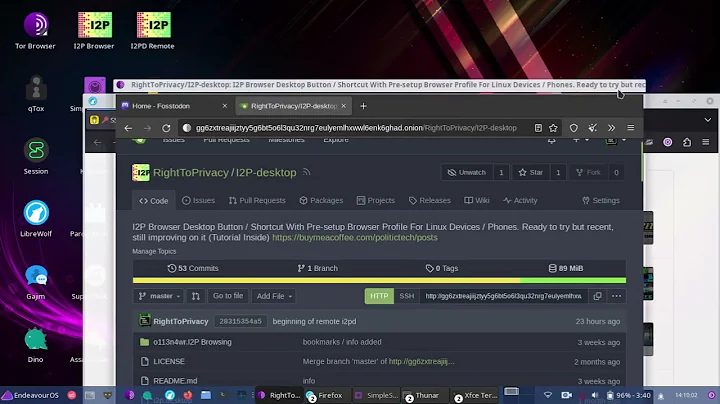Open the watchers count next to Unwatch
The image size is (720, 404).
[501, 173]
